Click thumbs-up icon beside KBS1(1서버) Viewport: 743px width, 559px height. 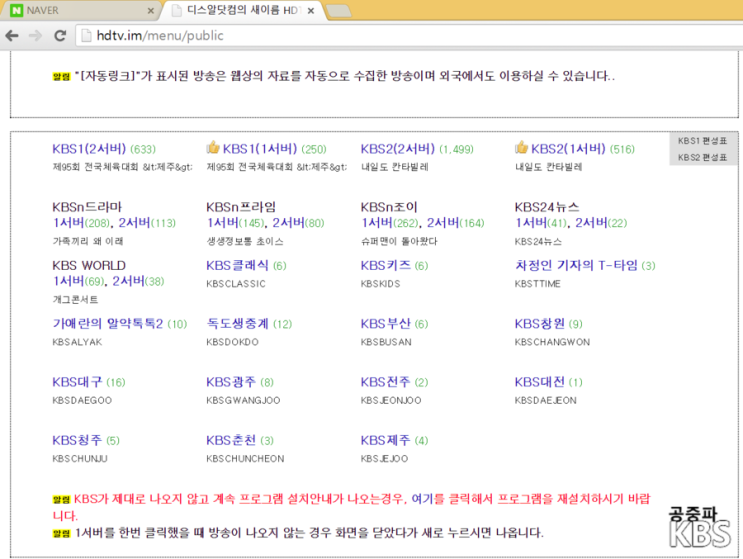[213, 147]
